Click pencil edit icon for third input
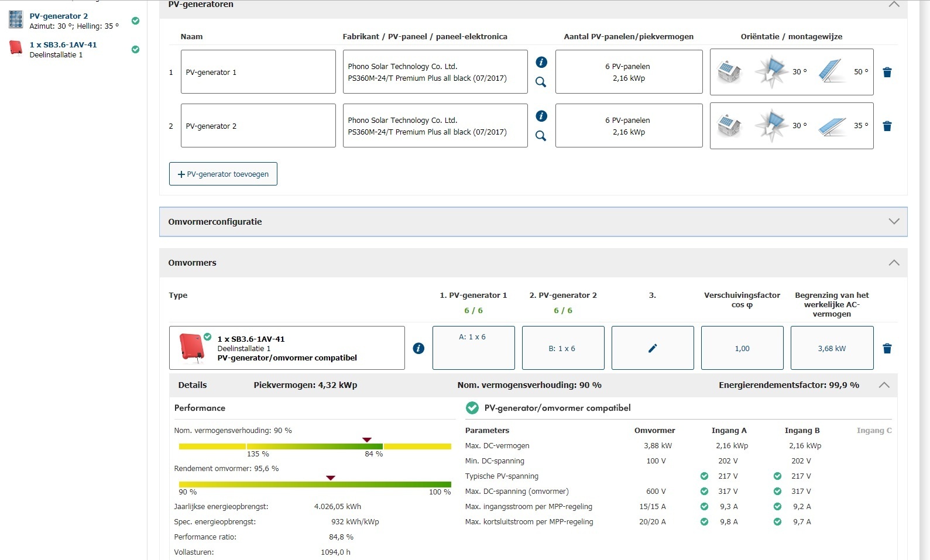Image resolution: width=930 pixels, height=560 pixels. click(x=653, y=348)
